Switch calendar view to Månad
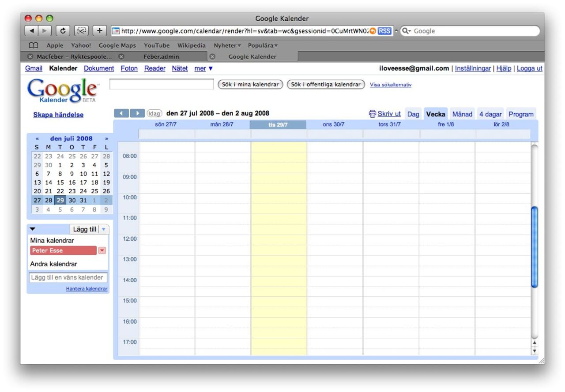Viewport: 565px width, 392px height. point(462,114)
